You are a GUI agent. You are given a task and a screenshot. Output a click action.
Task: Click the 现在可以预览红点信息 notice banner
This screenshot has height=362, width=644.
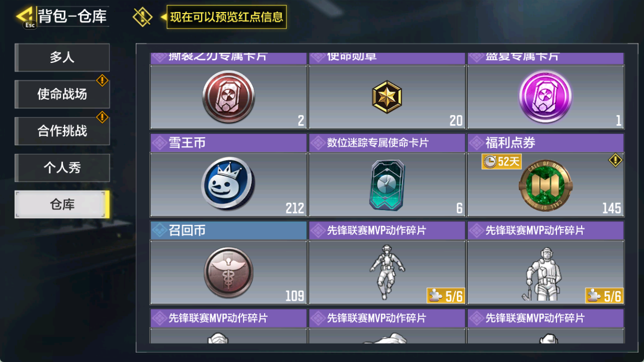pyautogui.click(x=226, y=17)
